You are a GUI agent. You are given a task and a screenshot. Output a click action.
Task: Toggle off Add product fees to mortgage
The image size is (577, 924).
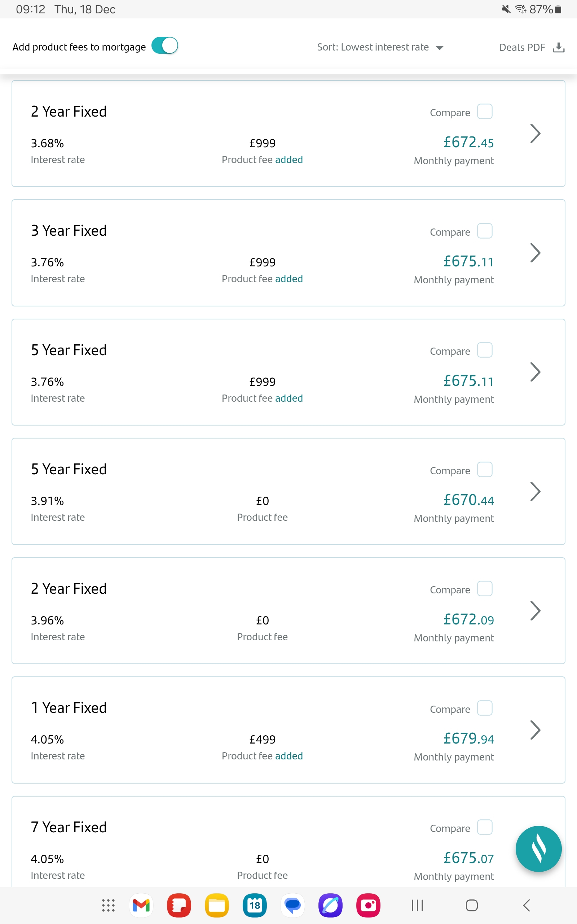(164, 46)
